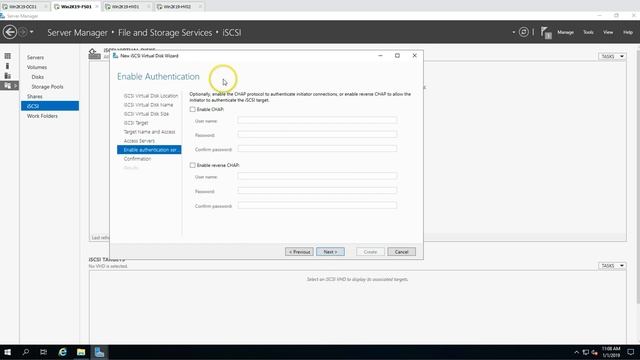The width and height of the screenshot is (640, 360).
Task: Click the forward navigation arrow in Server Manager
Action: tap(22, 32)
